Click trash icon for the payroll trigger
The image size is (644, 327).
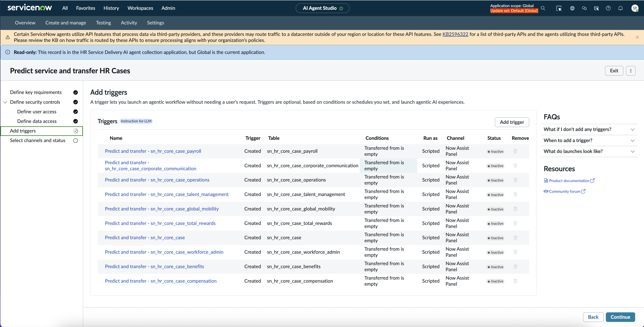pyautogui.click(x=515, y=151)
